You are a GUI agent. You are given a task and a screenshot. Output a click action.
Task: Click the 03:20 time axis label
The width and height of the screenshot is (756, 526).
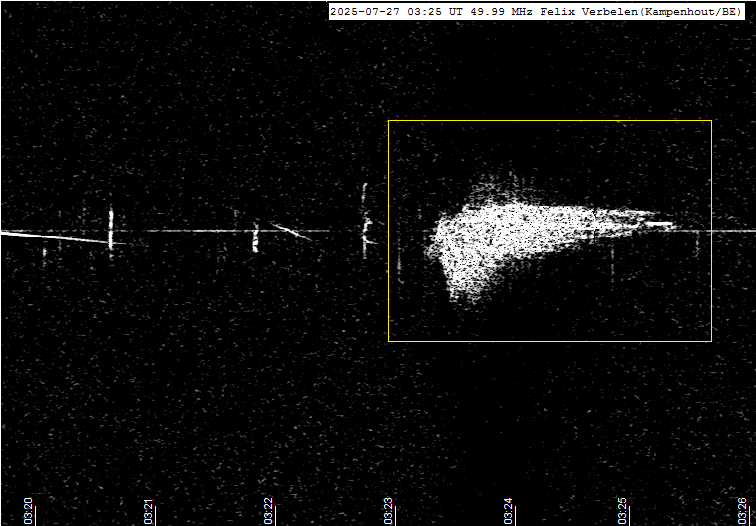(x=28, y=512)
